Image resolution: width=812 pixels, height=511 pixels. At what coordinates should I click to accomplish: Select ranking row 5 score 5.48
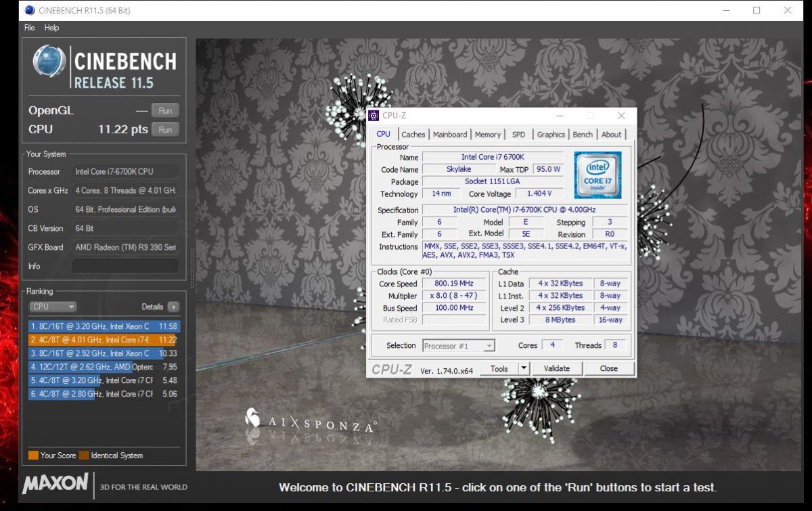[x=104, y=380]
